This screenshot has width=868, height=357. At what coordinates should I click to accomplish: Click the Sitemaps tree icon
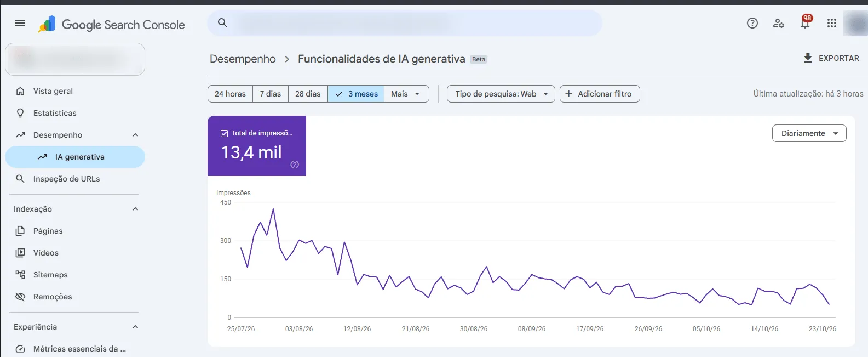[20, 275]
